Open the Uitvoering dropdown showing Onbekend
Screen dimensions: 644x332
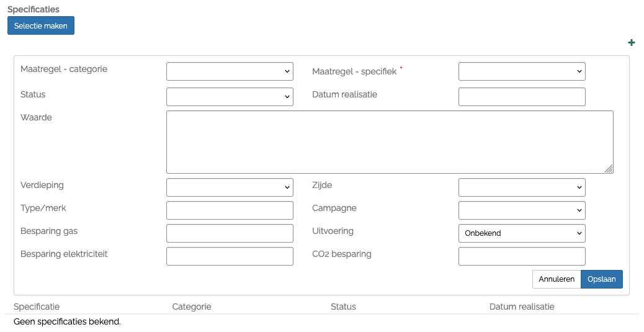coord(521,233)
